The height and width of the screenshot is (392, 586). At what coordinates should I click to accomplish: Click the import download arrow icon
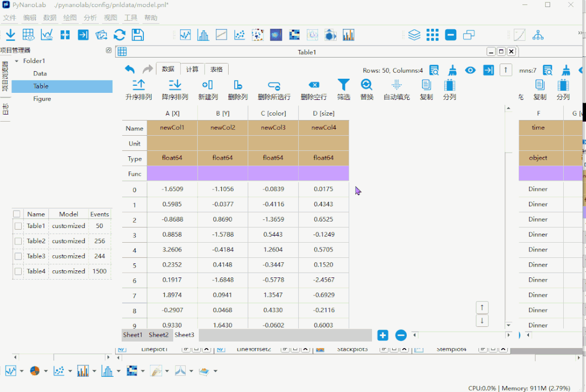[10, 35]
